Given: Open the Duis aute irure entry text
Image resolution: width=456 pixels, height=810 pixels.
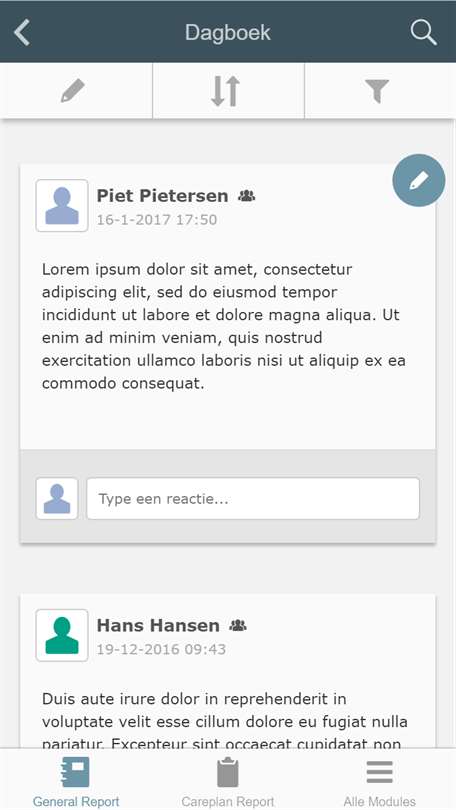Looking at the screenshot, I should click(225, 721).
